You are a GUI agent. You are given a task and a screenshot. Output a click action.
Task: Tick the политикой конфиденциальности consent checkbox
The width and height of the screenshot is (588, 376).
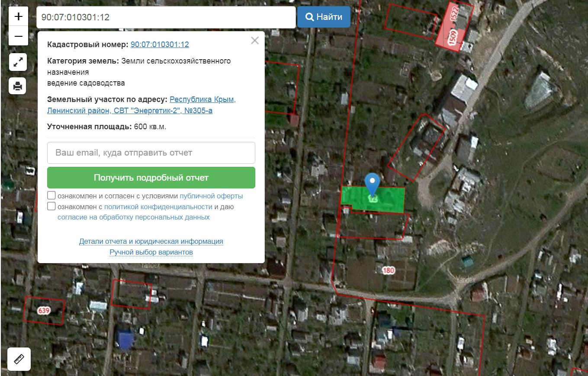pos(51,206)
